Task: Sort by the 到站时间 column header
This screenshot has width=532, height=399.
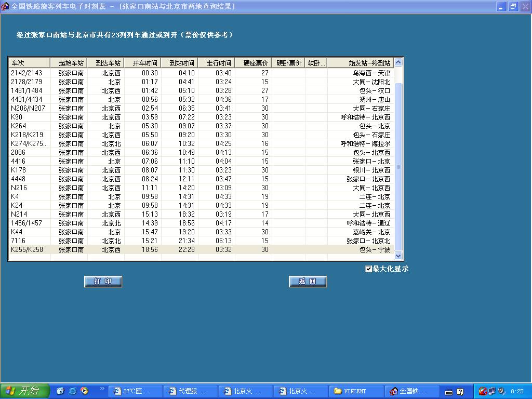Action: point(179,63)
